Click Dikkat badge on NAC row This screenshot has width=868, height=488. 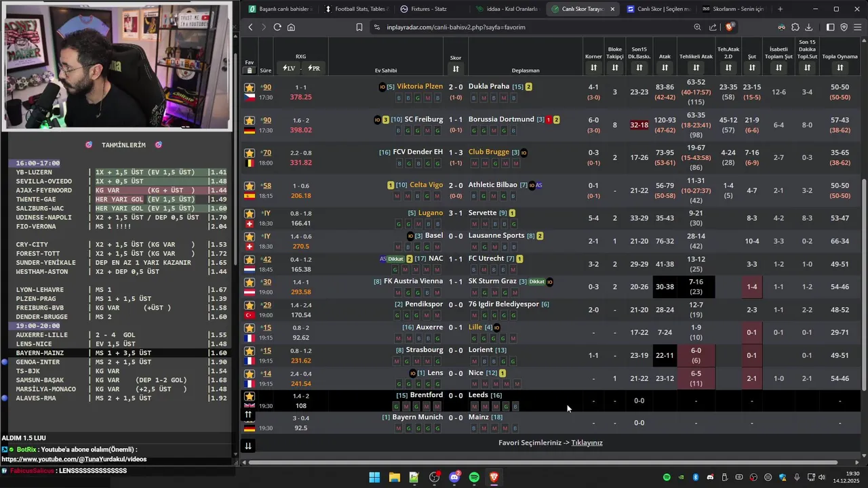tap(395, 259)
